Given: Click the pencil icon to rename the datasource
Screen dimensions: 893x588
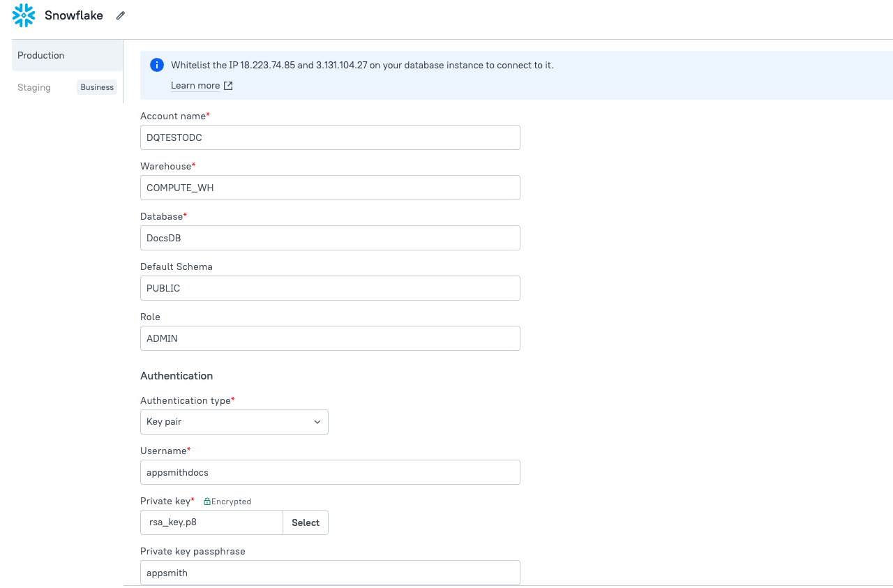Looking at the screenshot, I should tap(120, 15).
